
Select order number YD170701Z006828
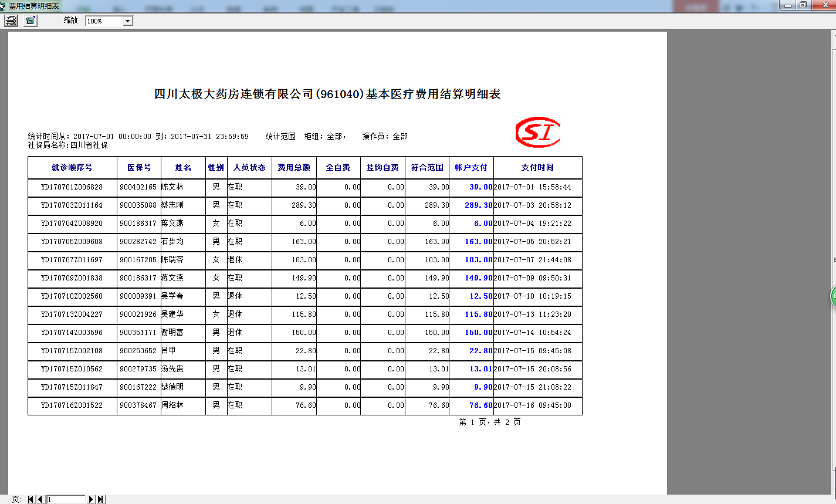(72, 187)
